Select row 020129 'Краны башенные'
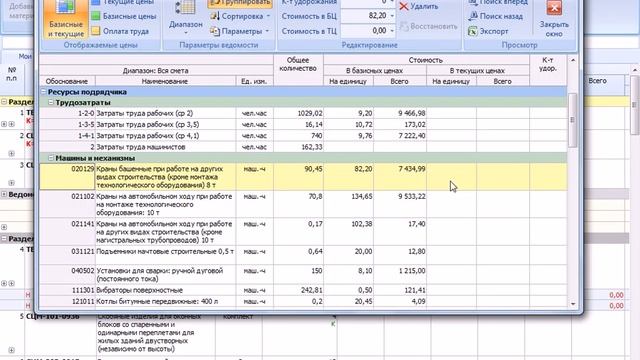The image size is (640, 360). coord(303,177)
